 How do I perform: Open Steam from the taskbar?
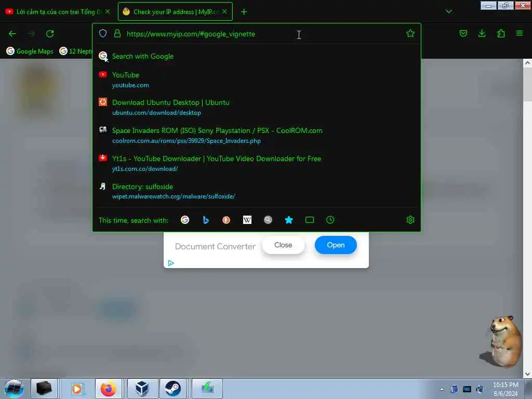[172, 389]
